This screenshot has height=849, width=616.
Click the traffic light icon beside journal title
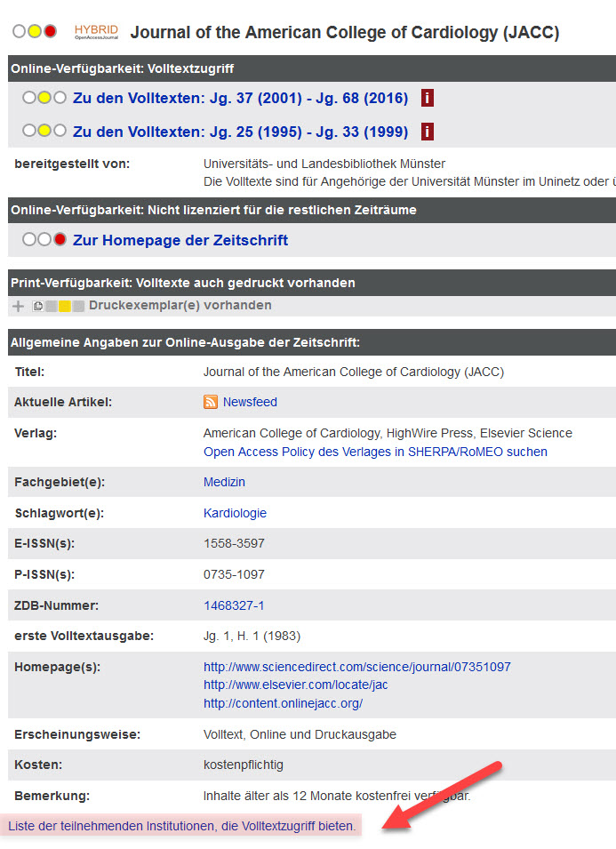point(35,32)
